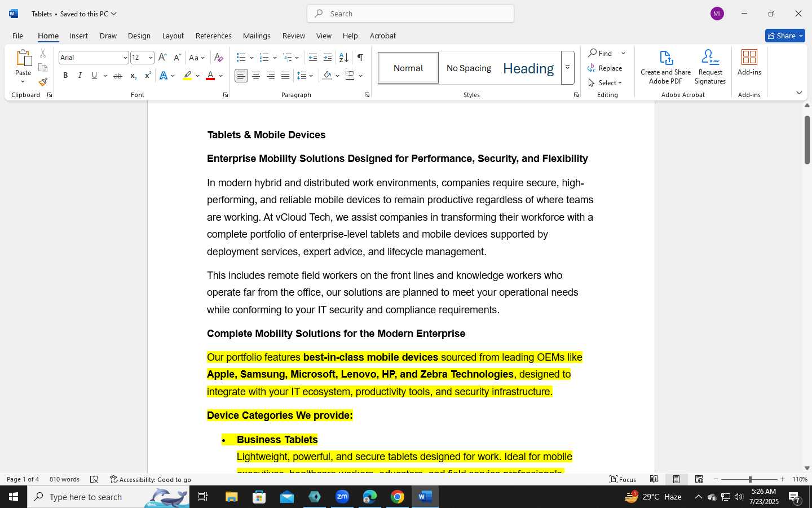The height and width of the screenshot is (508, 812).
Task: Apply the shading paint bucket
Action: coord(328,76)
